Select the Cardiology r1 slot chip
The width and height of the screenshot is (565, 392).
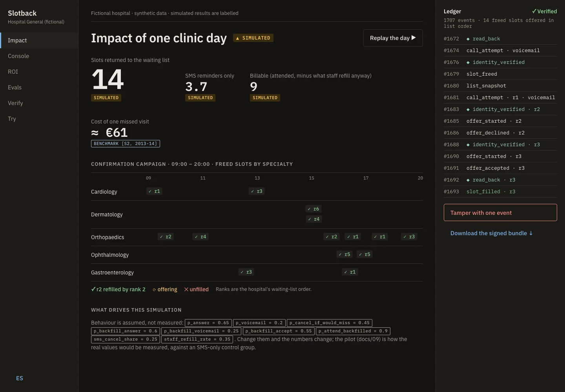[154, 191]
